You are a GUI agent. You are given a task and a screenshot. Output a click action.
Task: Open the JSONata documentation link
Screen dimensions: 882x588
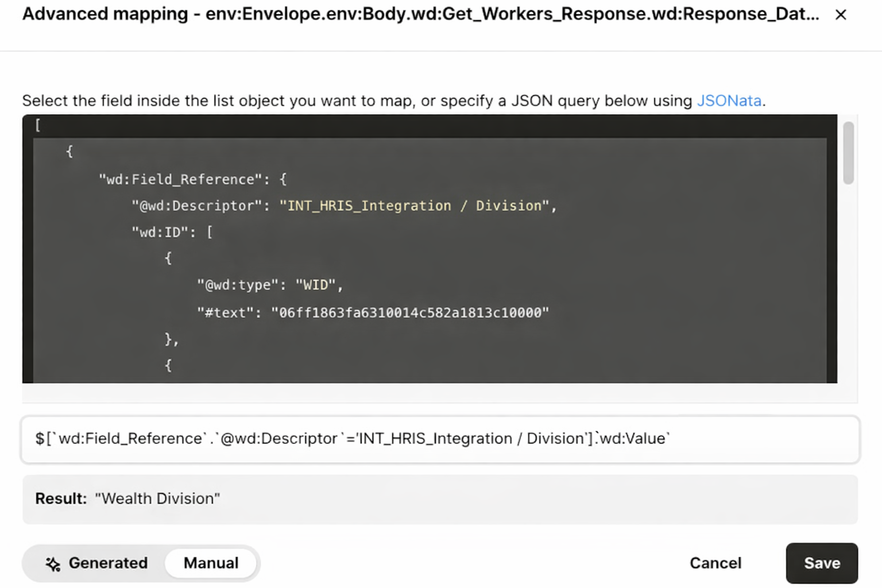729,100
